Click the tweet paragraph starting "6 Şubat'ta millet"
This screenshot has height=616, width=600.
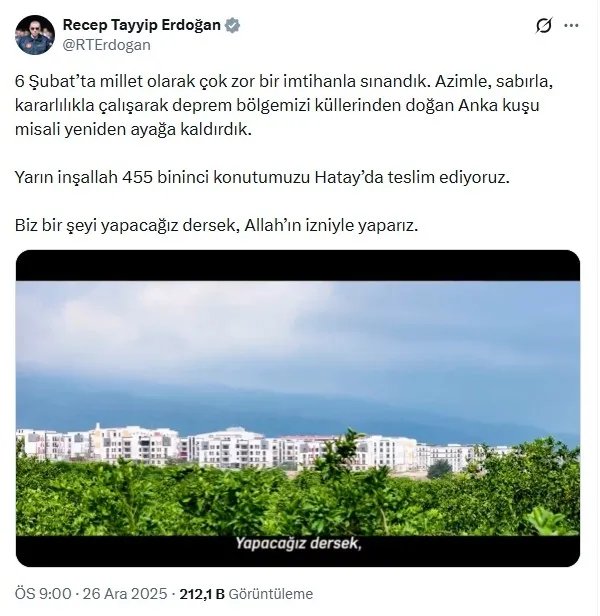pos(284,105)
